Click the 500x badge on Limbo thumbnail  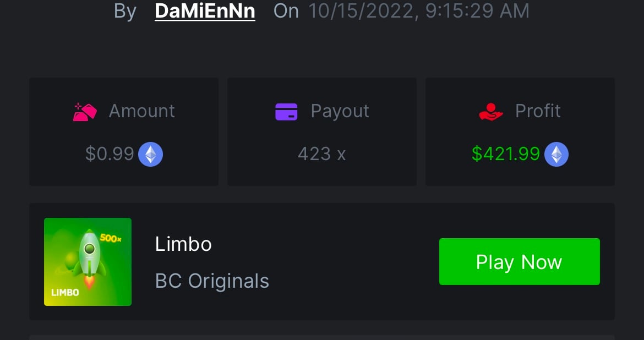point(111,238)
